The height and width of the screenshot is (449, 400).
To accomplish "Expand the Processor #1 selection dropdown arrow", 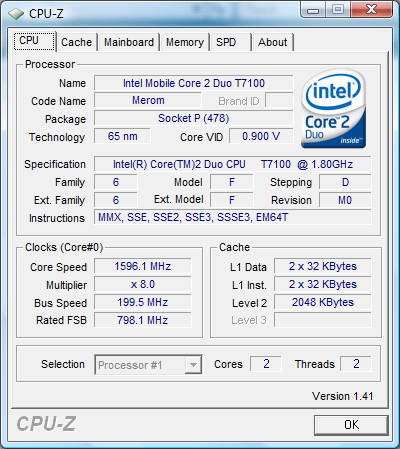I will click(x=193, y=365).
